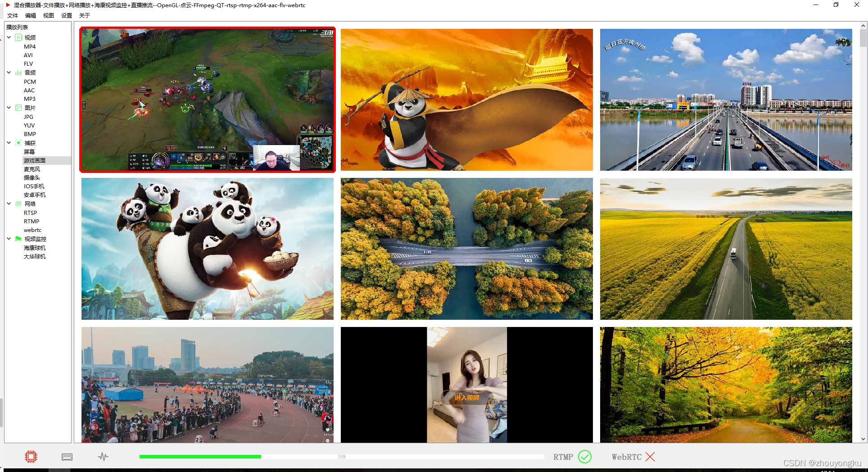Screen dimensions: 868x472
Task: Click the green RTMP check status icon
Action: coord(585,457)
